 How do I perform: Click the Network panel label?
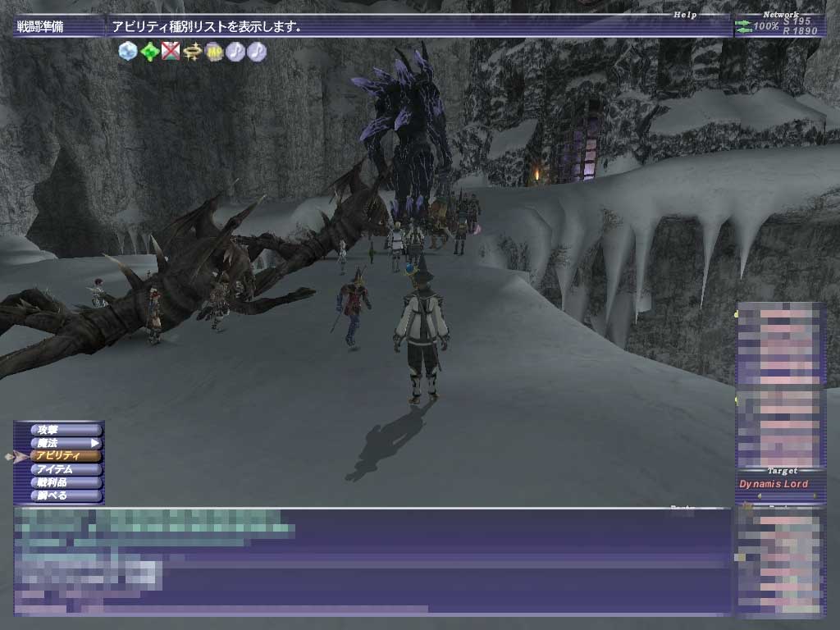pos(781,15)
